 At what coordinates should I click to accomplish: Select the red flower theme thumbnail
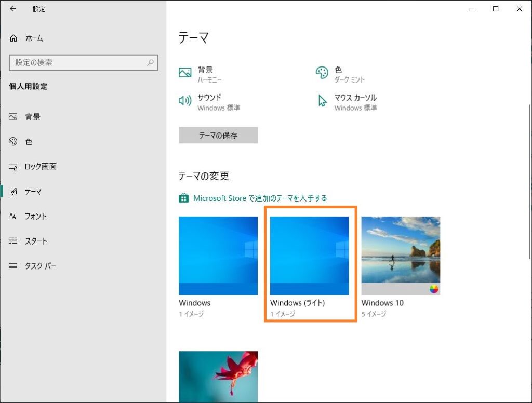click(218, 377)
